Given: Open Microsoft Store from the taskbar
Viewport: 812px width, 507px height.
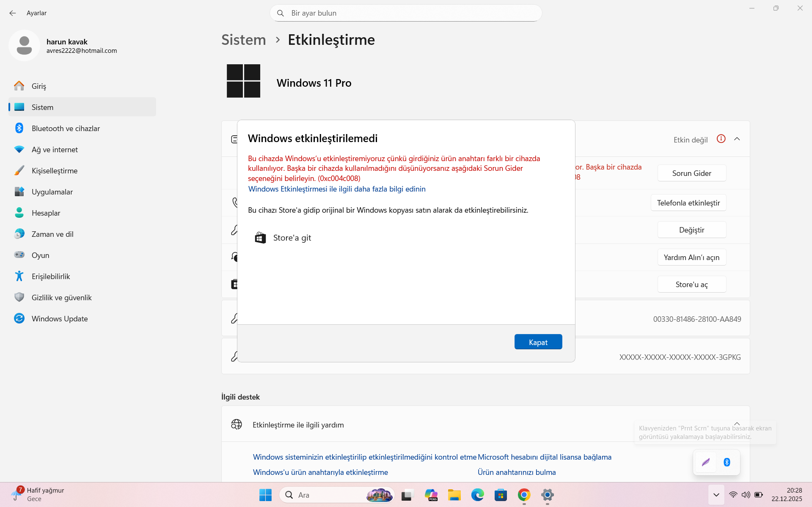Looking at the screenshot, I should 501,495.
